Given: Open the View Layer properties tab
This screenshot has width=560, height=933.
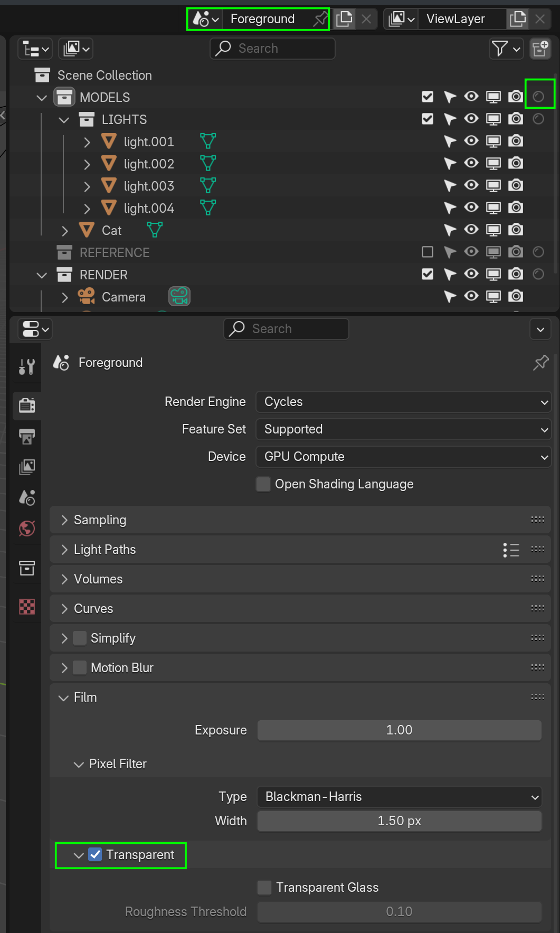Looking at the screenshot, I should tap(27, 467).
